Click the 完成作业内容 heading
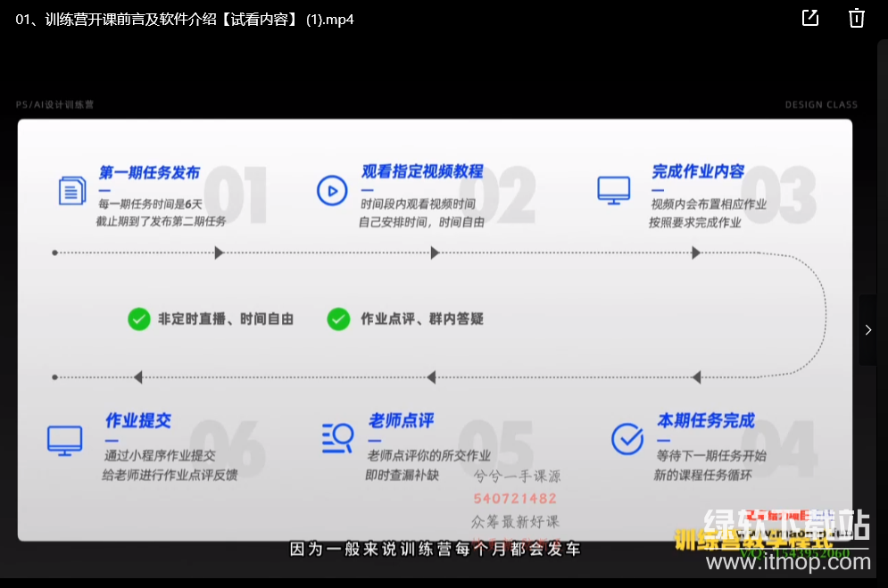The width and height of the screenshot is (888, 588). tap(698, 171)
